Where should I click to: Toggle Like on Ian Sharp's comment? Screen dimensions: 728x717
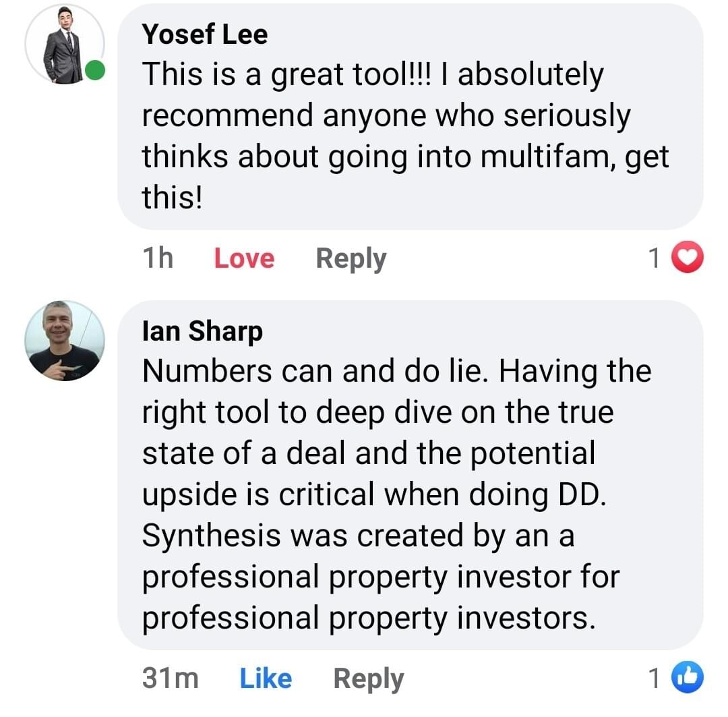point(266,679)
